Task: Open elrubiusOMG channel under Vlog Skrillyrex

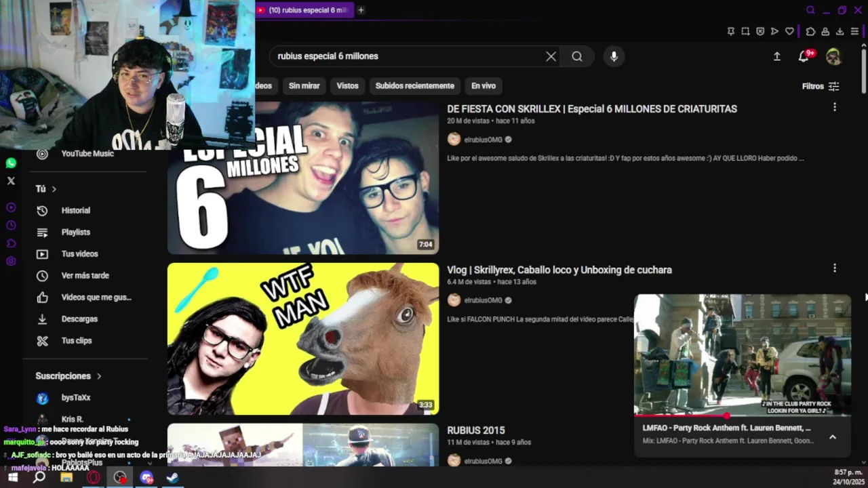Action: [483, 300]
